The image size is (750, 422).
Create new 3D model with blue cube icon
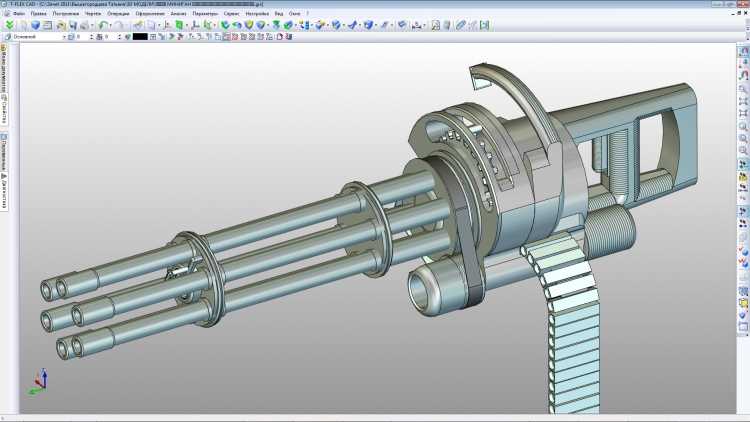pyautogui.click(x=35, y=25)
